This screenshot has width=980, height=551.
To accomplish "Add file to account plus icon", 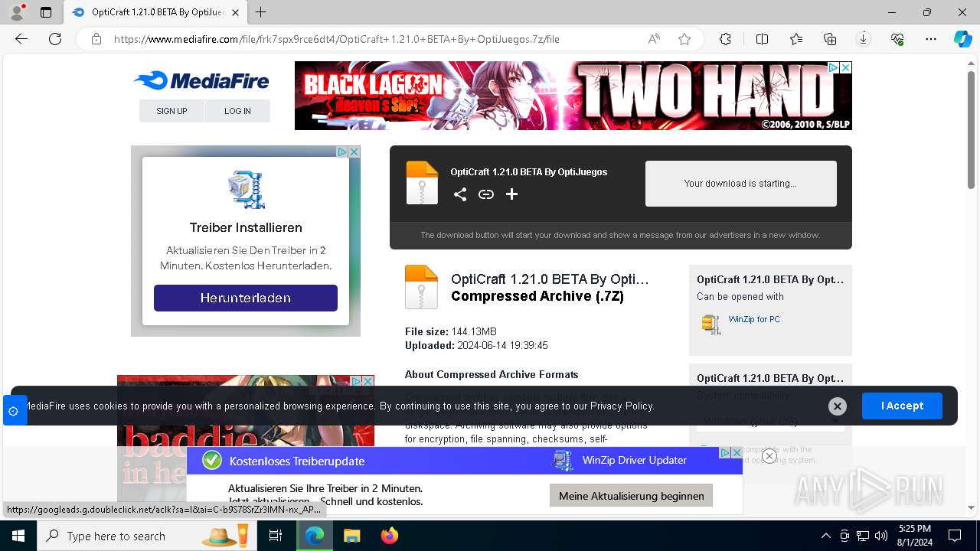I will 512,194.
